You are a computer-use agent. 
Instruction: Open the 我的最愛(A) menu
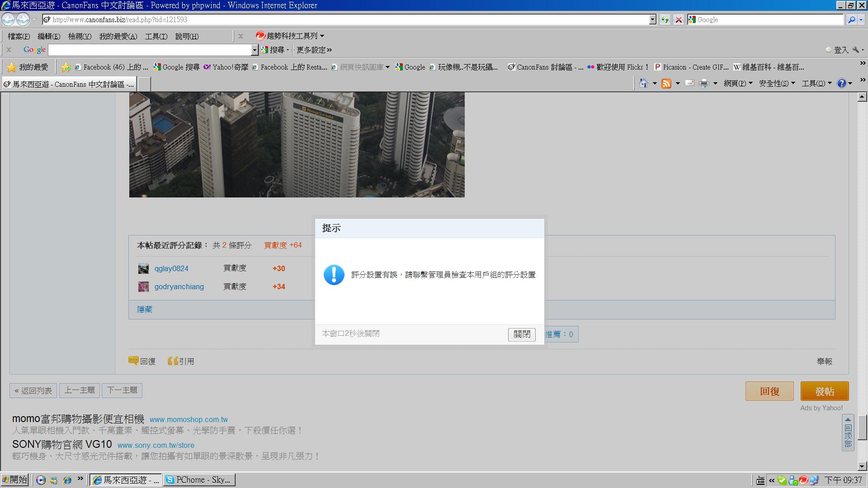pos(118,36)
